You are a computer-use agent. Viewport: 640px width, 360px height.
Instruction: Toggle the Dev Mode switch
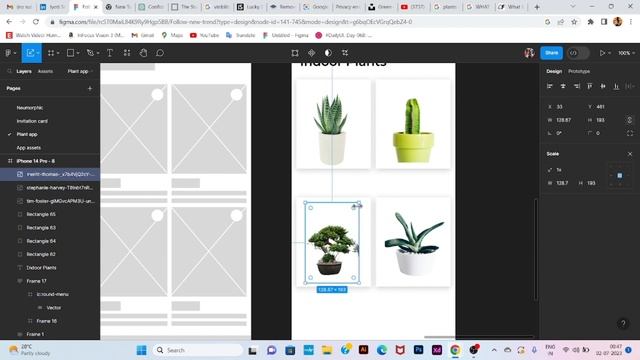[578, 53]
